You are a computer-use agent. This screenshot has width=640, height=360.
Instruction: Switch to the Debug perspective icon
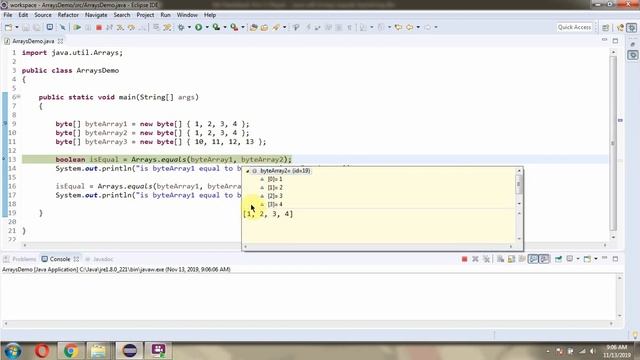click(632, 27)
